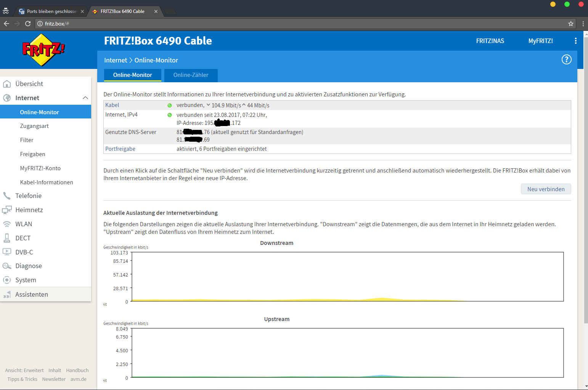Select Online-Monitor in the sidebar
The width and height of the screenshot is (588, 390).
coord(46,112)
